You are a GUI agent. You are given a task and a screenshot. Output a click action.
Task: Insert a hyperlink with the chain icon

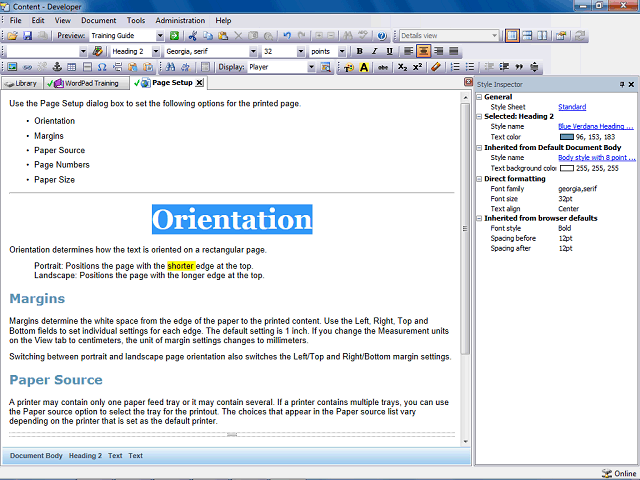tap(27, 67)
